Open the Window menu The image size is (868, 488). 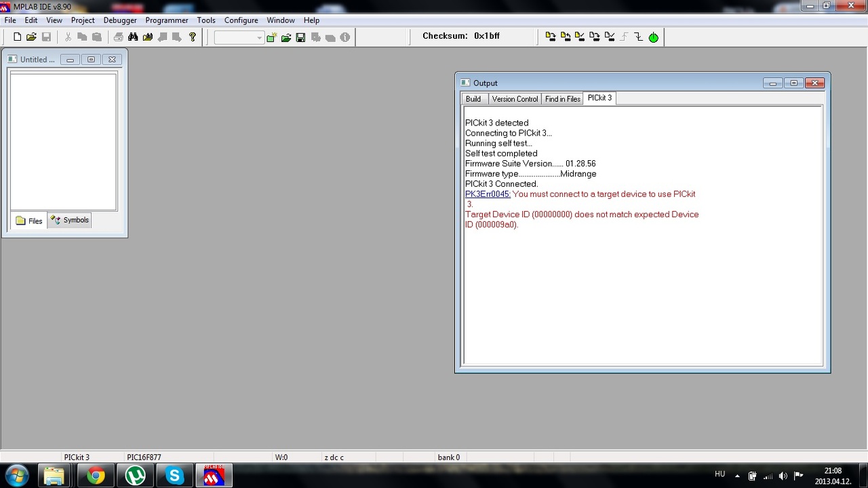click(x=281, y=20)
